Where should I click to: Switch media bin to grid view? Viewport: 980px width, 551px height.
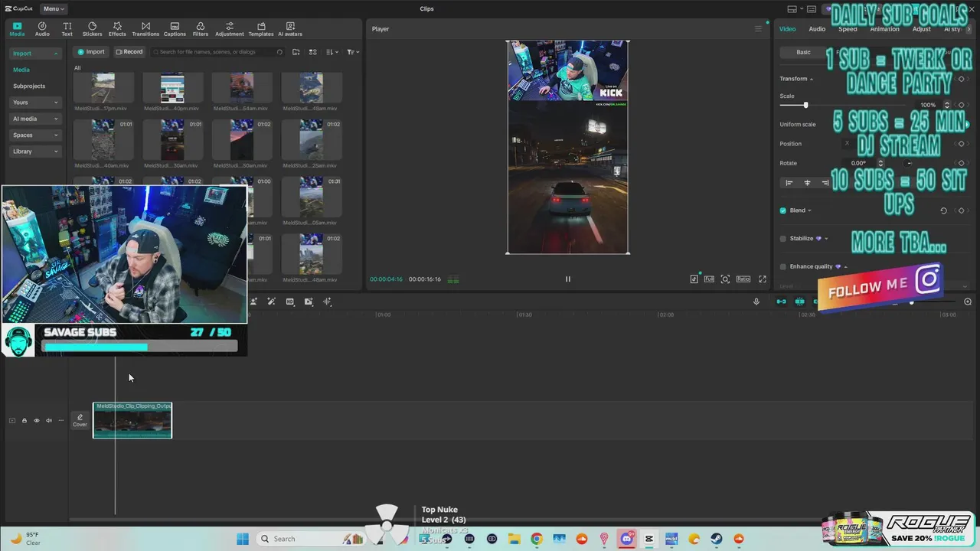click(x=312, y=52)
